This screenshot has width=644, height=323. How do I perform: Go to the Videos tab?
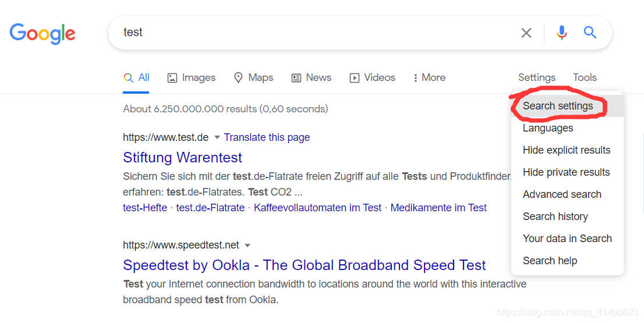tap(372, 77)
